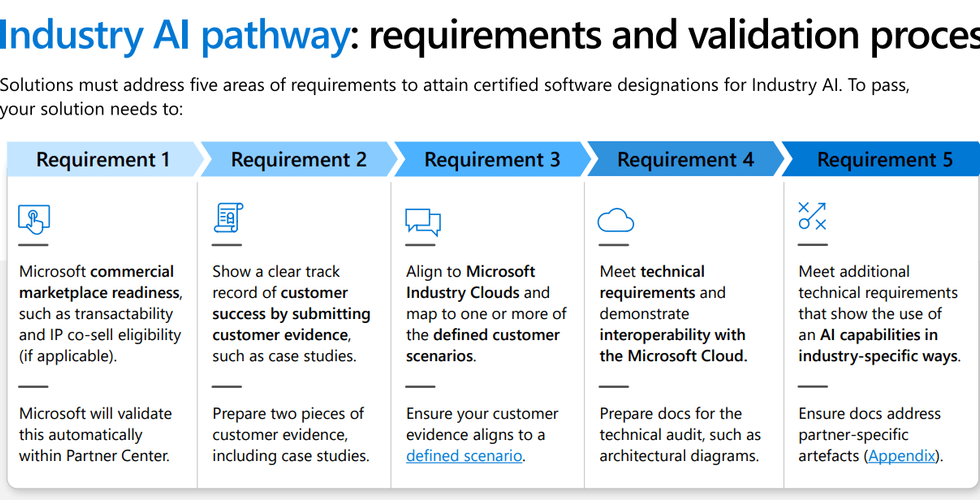This screenshot has width=980, height=500.
Task: Click the chat bubbles icon under Requirement 3
Action: pos(423,222)
